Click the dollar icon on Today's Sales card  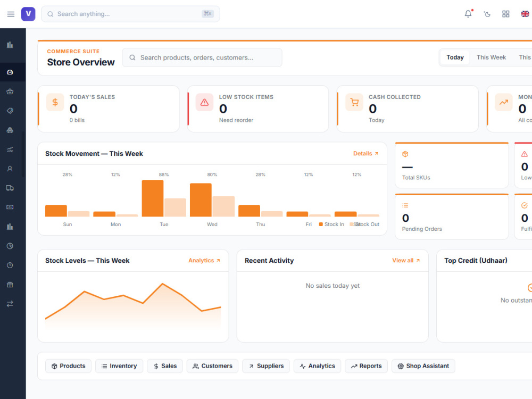[55, 102]
